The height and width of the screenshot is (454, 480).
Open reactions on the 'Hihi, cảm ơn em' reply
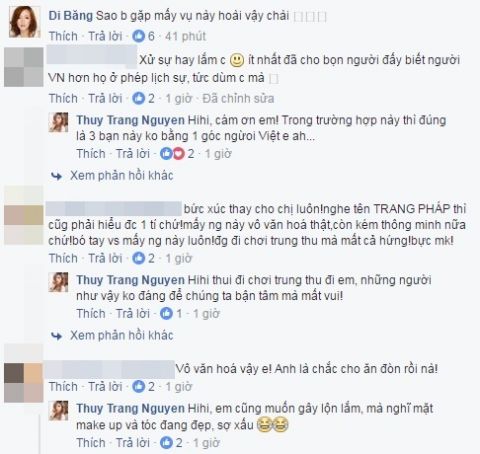pyautogui.click(x=177, y=154)
